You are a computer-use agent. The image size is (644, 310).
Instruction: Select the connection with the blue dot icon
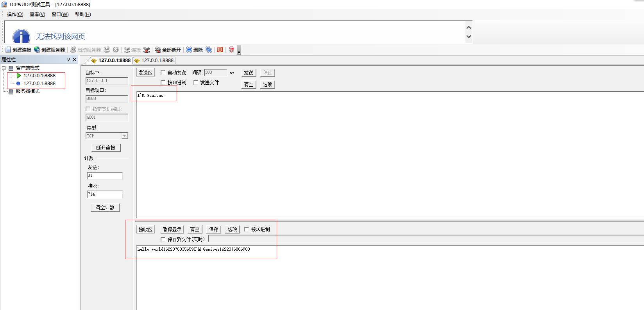pos(39,84)
